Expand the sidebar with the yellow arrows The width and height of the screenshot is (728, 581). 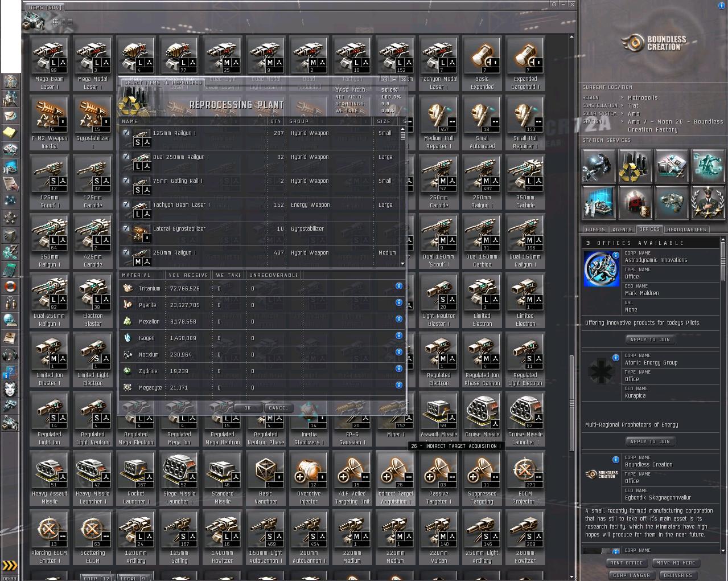(x=10, y=565)
